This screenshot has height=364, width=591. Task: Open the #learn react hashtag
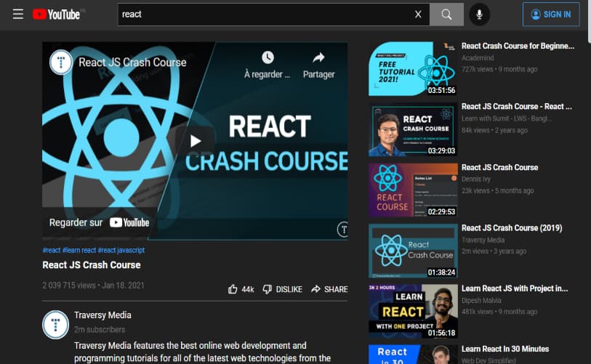pos(79,250)
